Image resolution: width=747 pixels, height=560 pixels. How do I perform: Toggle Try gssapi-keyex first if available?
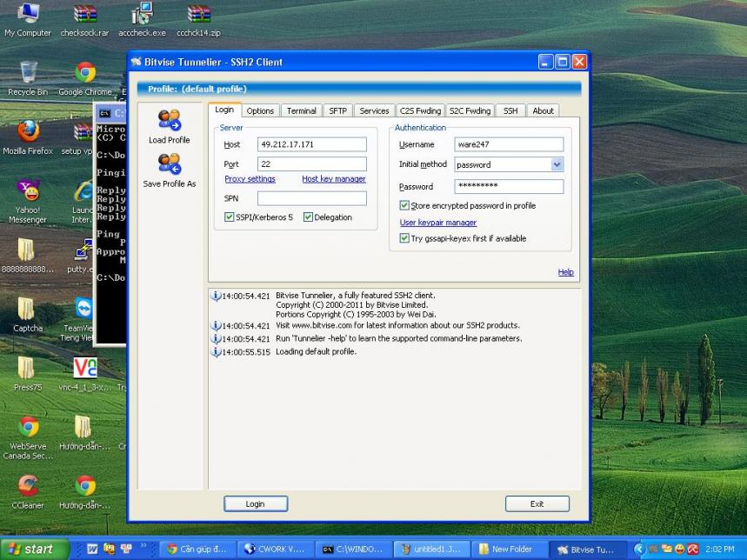pos(404,238)
